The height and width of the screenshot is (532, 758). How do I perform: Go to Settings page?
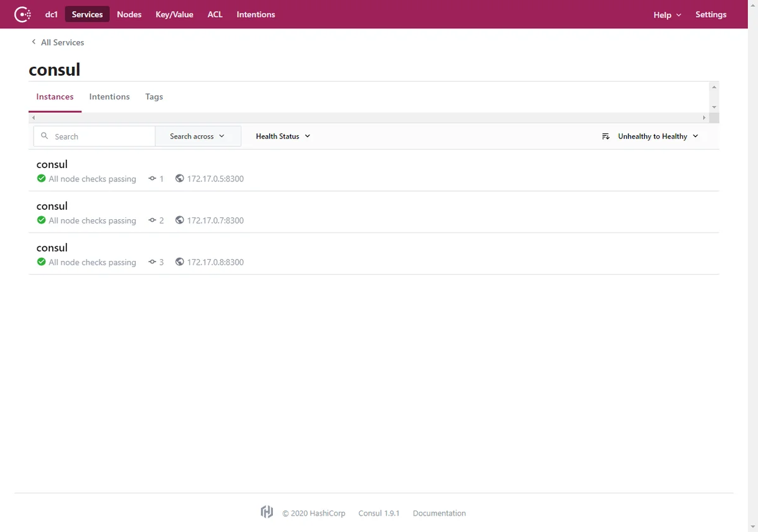pos(711,15)
